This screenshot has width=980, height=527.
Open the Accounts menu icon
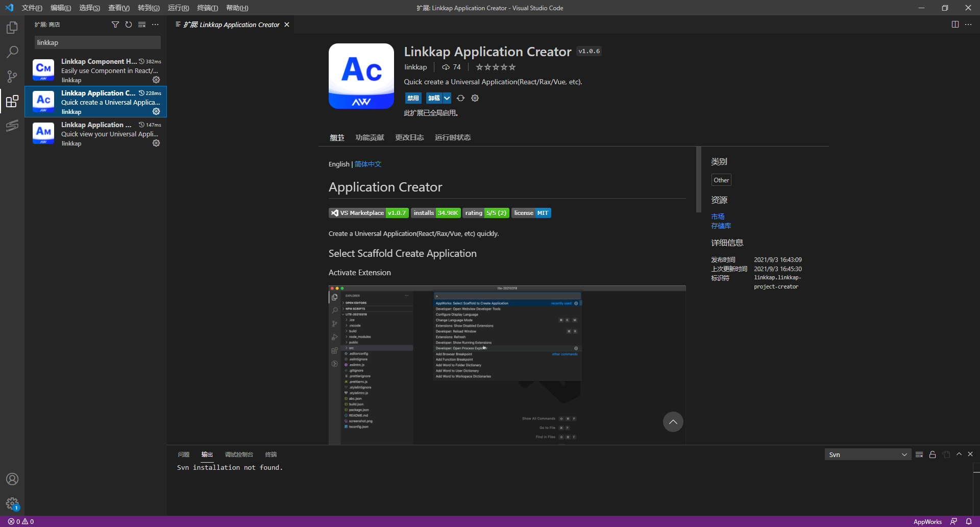[x=12, y=479]
